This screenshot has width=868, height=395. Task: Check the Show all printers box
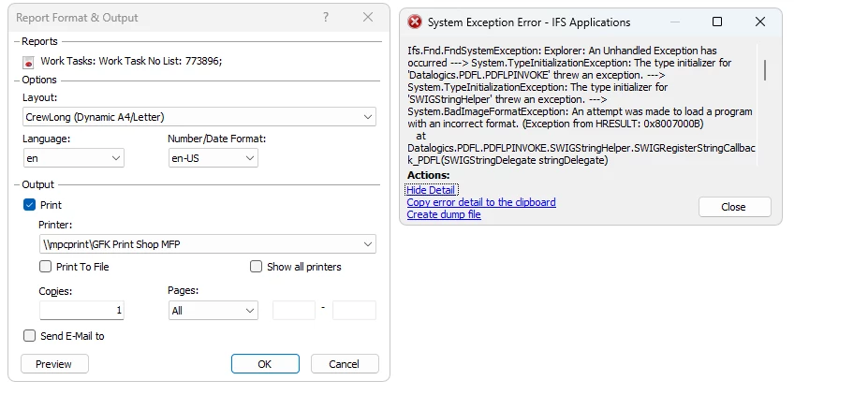tap(256, 267)
